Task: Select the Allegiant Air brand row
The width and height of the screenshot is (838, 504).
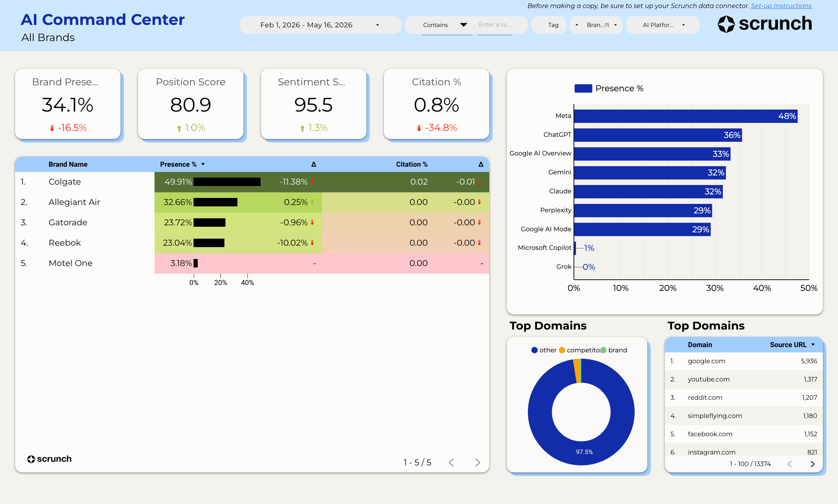Action: [252, 202]
